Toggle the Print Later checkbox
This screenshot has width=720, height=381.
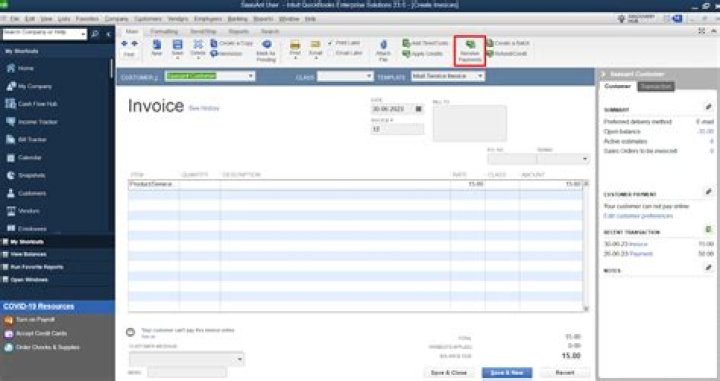tap(331, 43)
